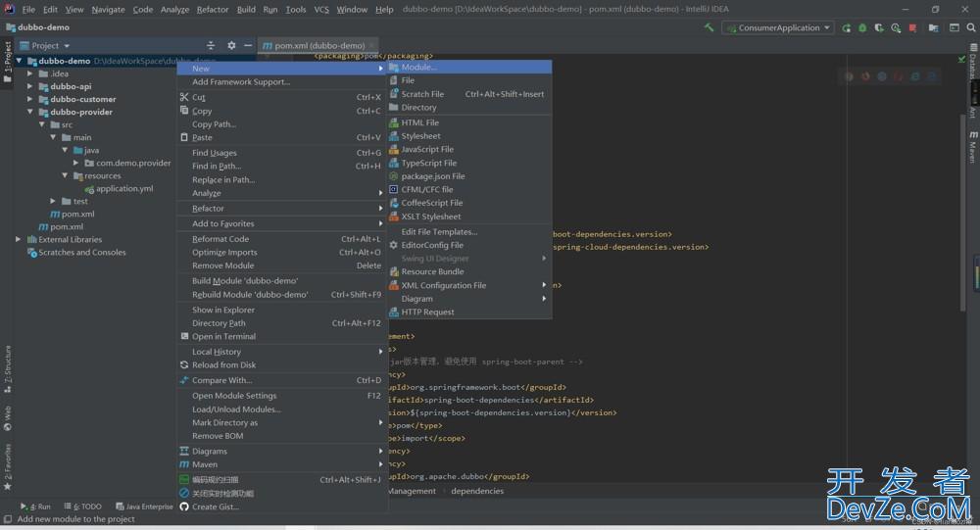
Task: Open the Project Structure icon
Action: pyautogui.click(x=934, y=28)
